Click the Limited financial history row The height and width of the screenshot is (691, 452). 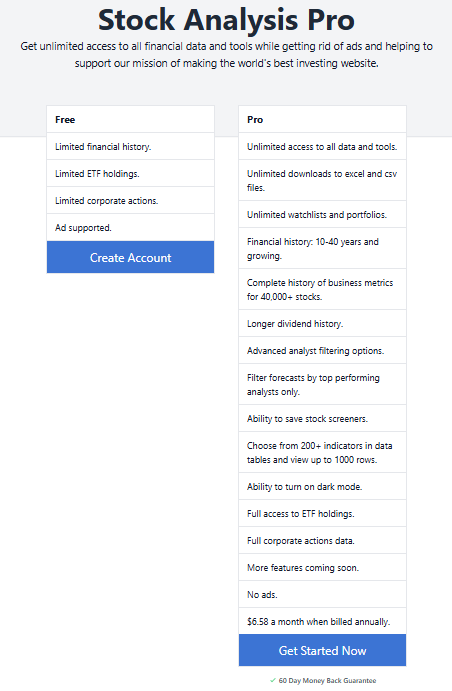(130, 146)
